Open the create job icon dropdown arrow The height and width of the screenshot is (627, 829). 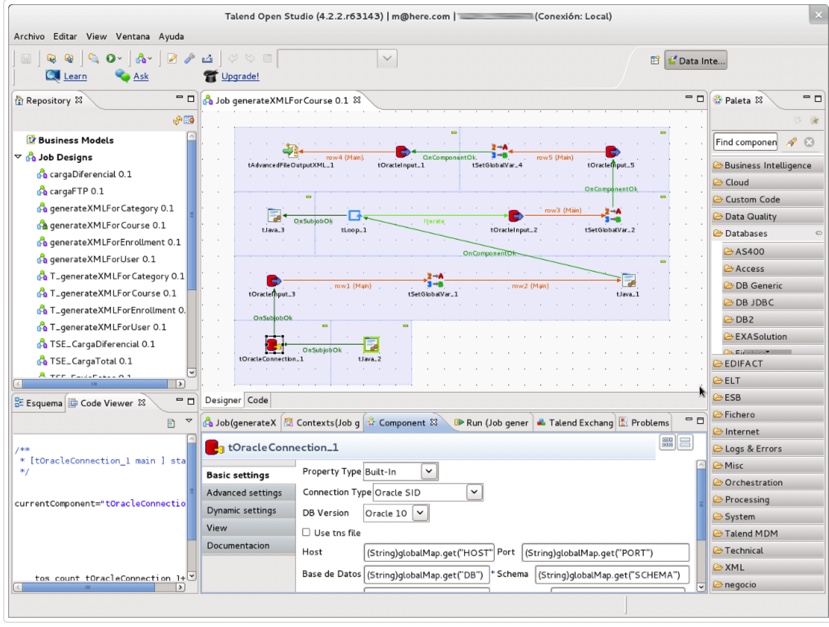tap(150, 59)
